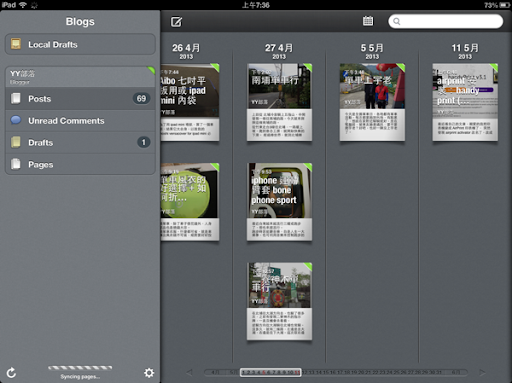Screen dimensions: 512x383
Task: Refresh the blog sync
Action: [x=11, y=373]
